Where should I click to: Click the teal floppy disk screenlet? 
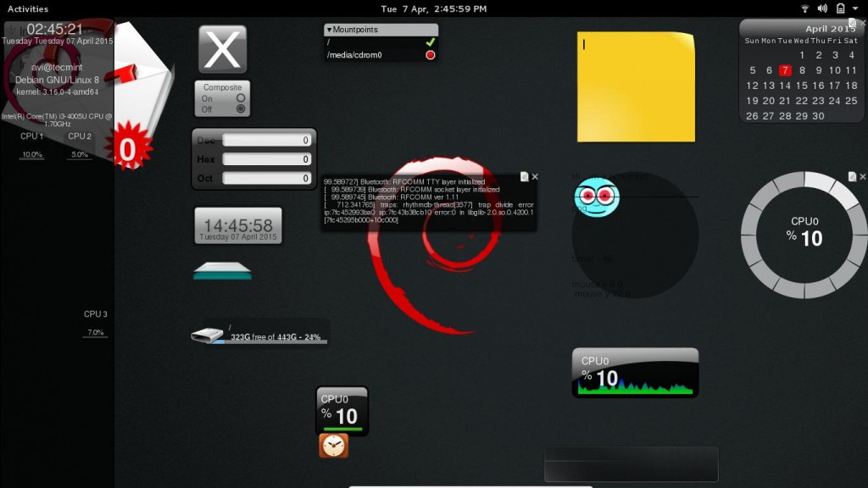(x=222, y=272)
